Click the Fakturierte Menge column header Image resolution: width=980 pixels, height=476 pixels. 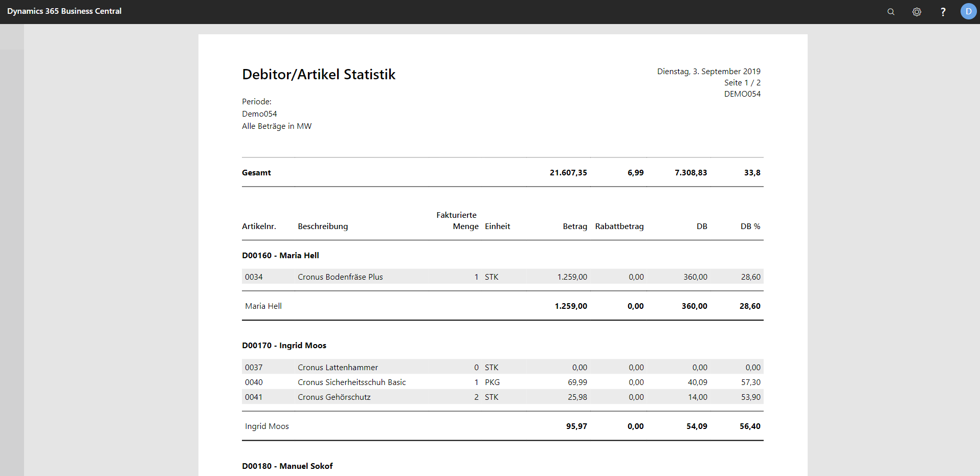pos(457,221)
